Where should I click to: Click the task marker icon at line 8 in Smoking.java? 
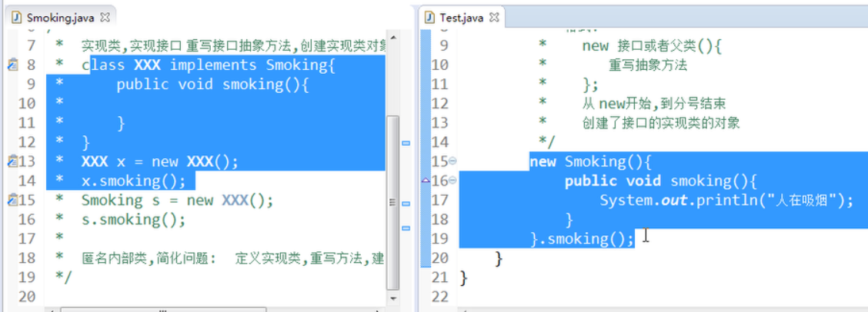tap(13, 65)
